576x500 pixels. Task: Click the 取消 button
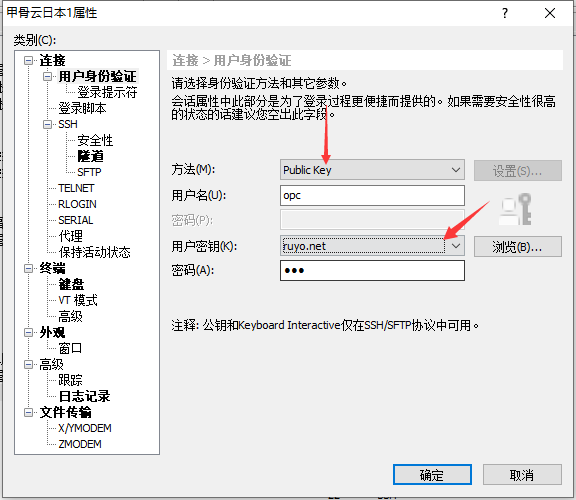click(522, 475)
